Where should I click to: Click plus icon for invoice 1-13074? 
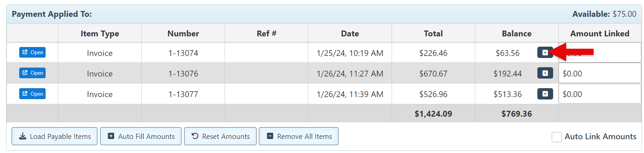point(545,52)
